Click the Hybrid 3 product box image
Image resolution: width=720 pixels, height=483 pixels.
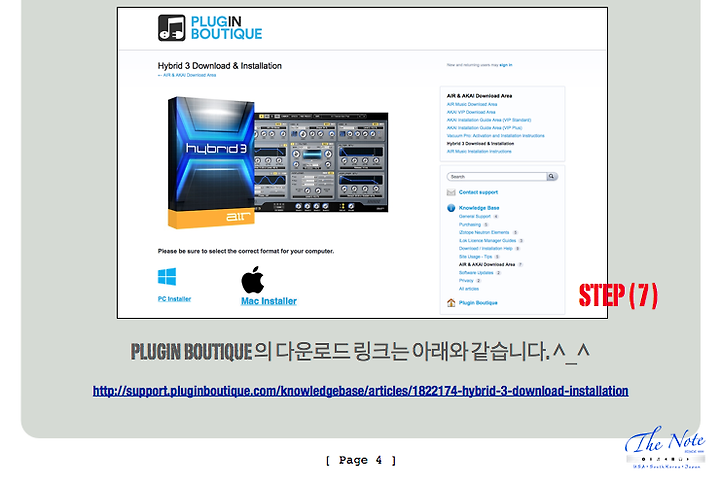(x=211, y=163)
